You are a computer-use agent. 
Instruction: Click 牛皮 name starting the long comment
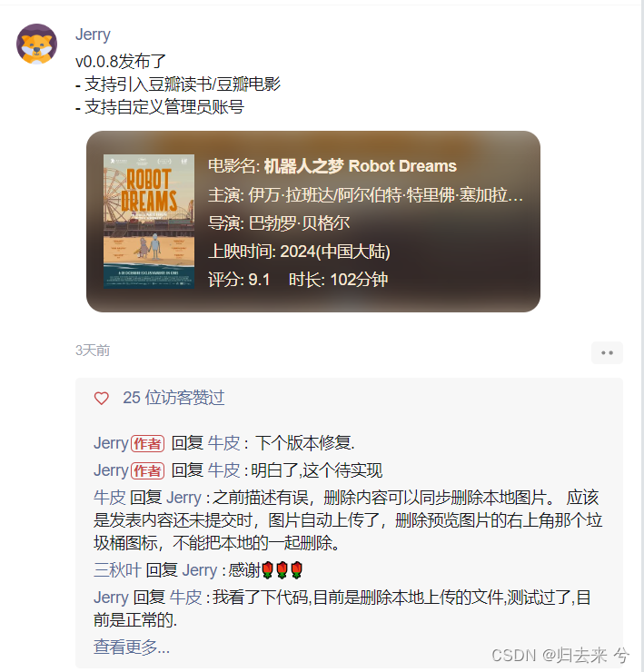[x=109, y=498]
